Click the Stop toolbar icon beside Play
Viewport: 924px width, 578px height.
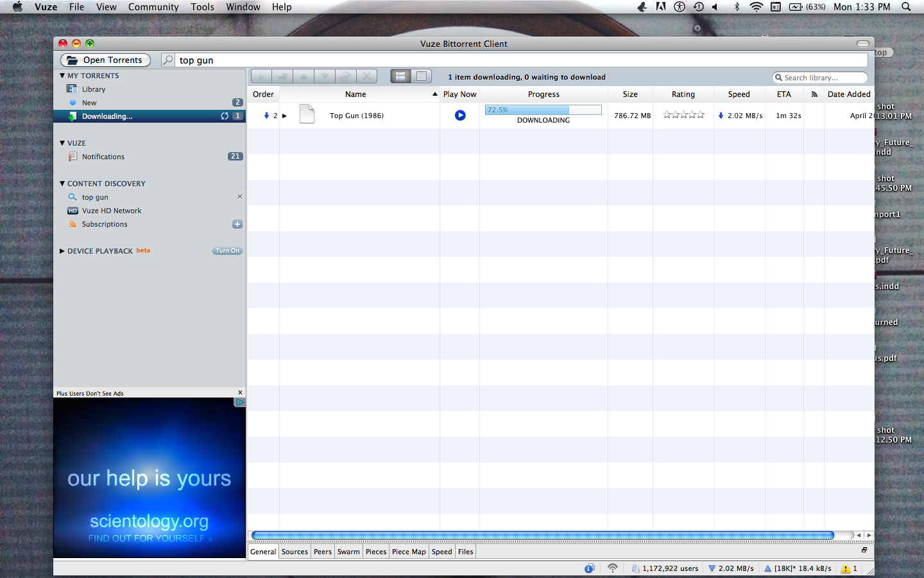[282, 76]
